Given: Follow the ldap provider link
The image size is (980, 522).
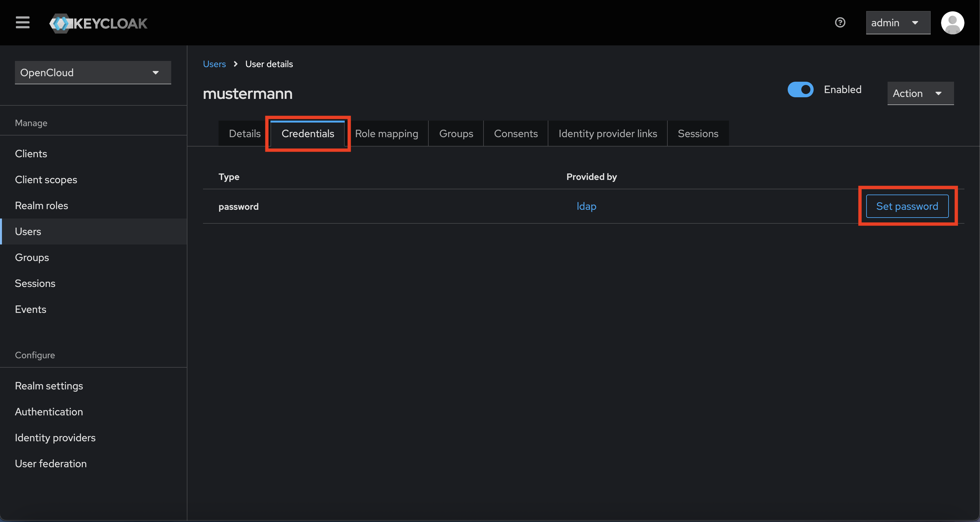Looking at the screenshot, I should (586, 206).
